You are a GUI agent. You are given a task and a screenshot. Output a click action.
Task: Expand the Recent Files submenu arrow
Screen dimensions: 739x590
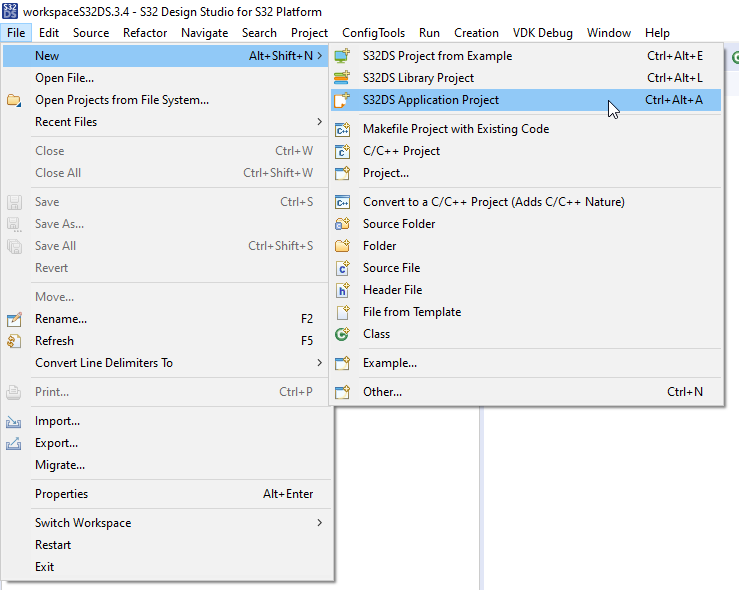[320, 122]
